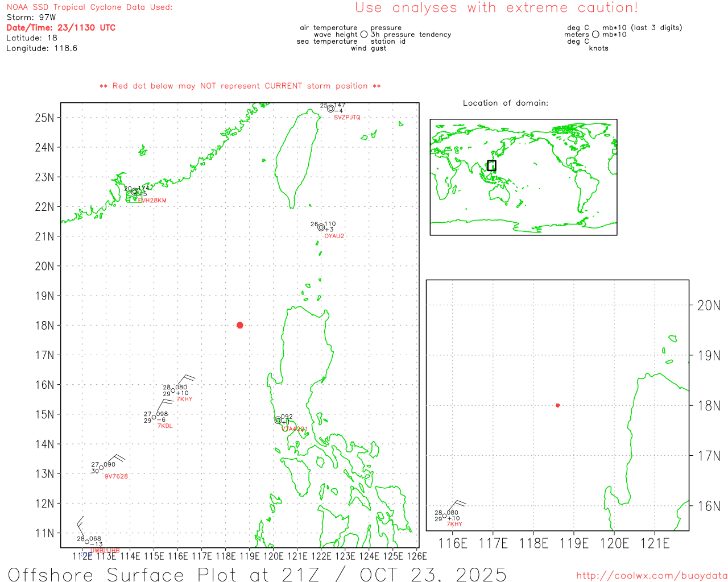Click the 'Latitude: 18' text
The image size is (728, 582).
pyautogui.click(x=32, y=38)
